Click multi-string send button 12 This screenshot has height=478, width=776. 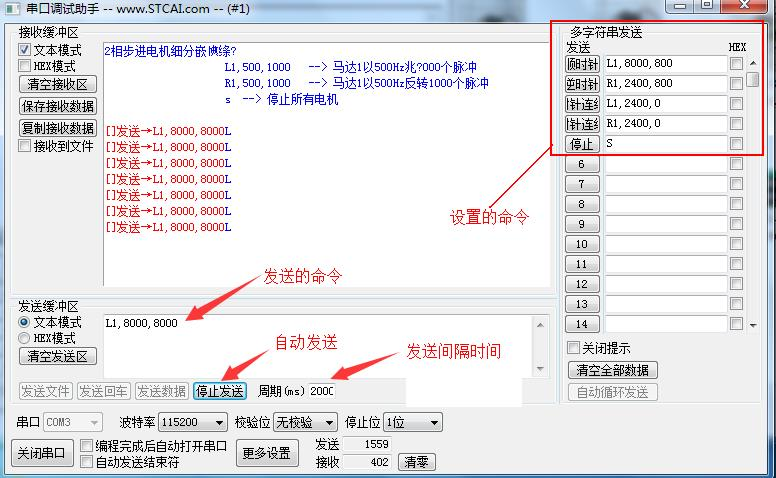pyautogui.click(x=582, y=284)
